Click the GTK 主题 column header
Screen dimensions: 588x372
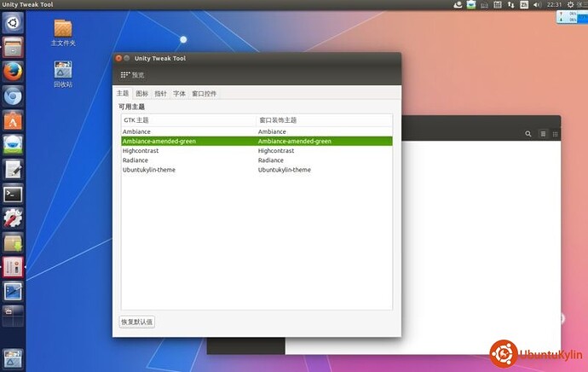189,120
